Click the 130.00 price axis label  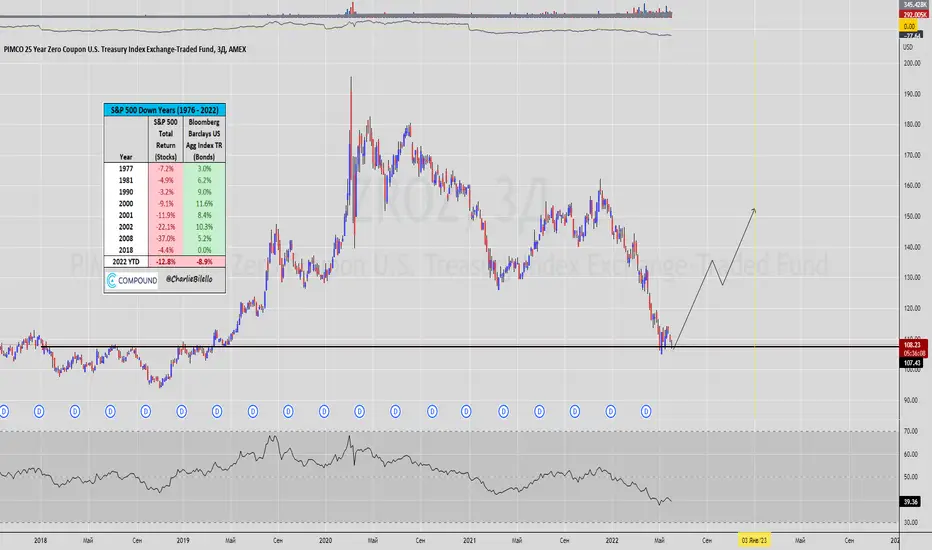(912, 278)
